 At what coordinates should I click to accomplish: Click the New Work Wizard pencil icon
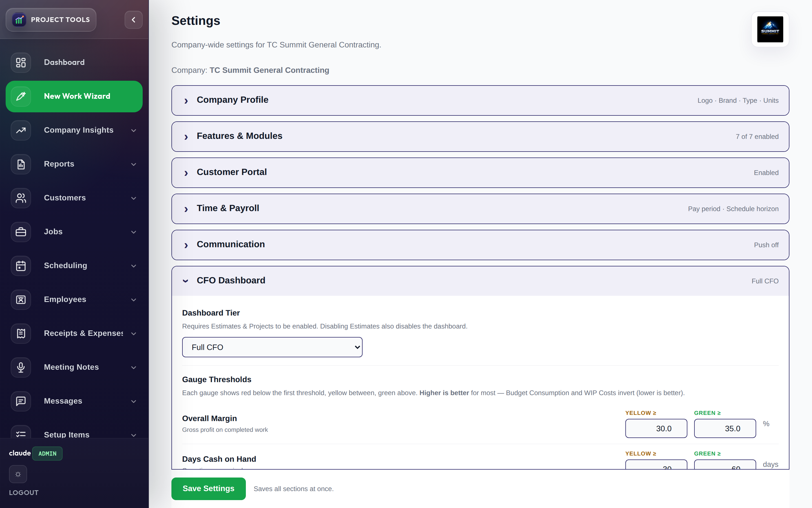pyautogui.click(x=21, y=97)
